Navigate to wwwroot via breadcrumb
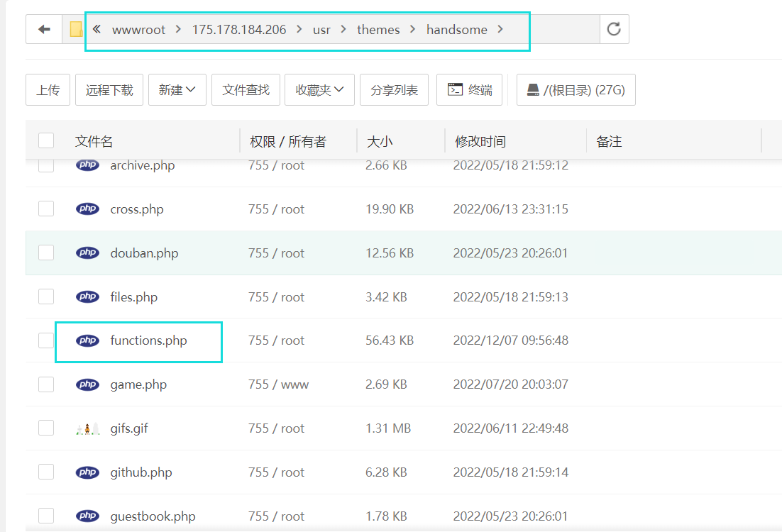The width and height of the screenshot is (782, 532). point(139,29)
